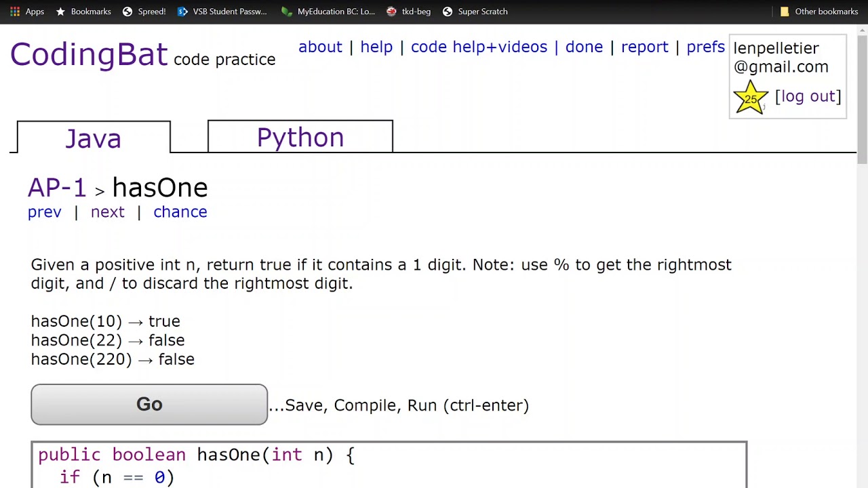Open VSB Student Password bookmark
Image resolution: width=868 pixels, height=488 pixels.
pos(222,12)
